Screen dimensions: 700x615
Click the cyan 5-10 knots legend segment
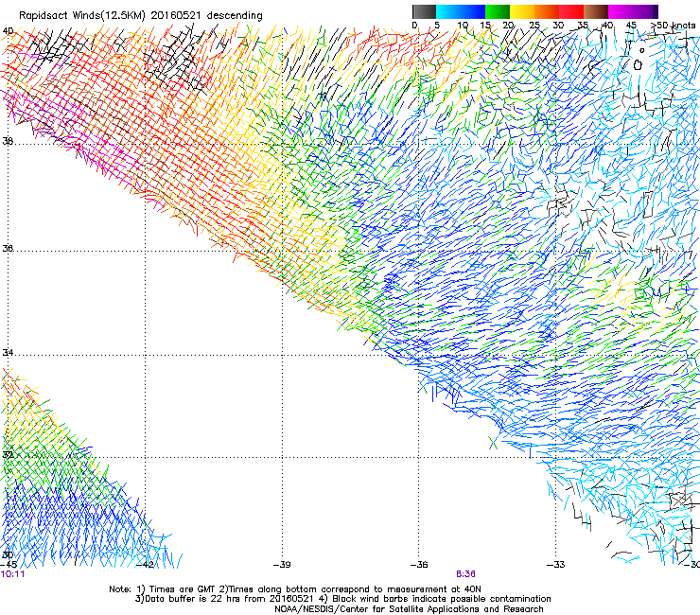point(448,11)
